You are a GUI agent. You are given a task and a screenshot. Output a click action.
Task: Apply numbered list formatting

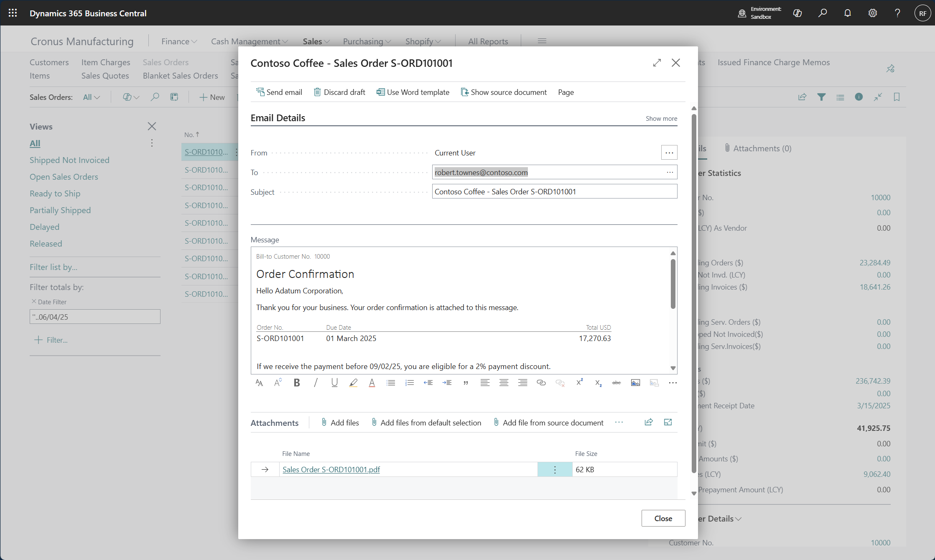(x=410, y=382)
